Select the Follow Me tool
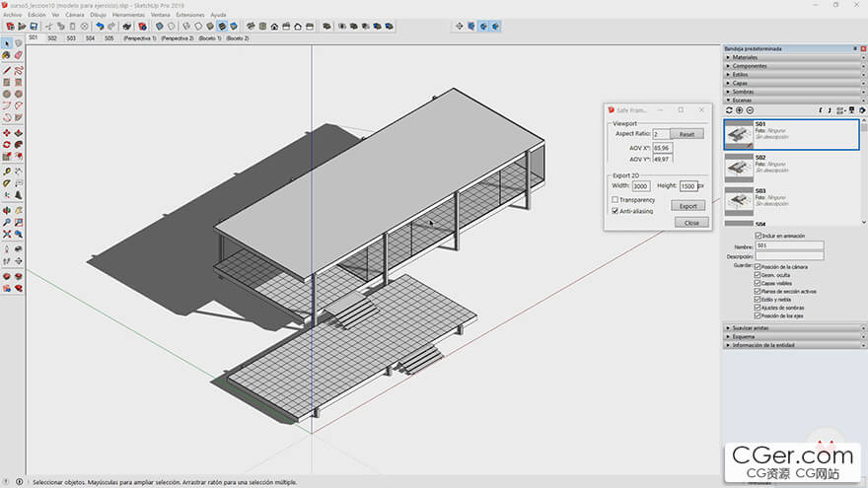This screenshot has width=868, height=488. pyautogui.click(x=19, y=145)
